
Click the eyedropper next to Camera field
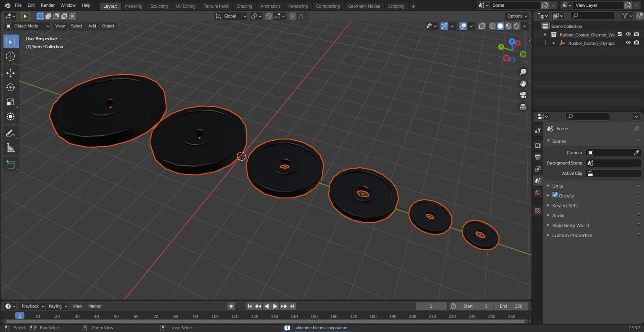tap(636, 153)
